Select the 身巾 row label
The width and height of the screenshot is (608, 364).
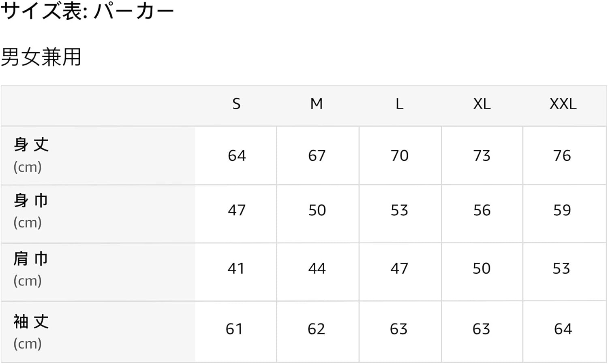click(x=31, y=201)
